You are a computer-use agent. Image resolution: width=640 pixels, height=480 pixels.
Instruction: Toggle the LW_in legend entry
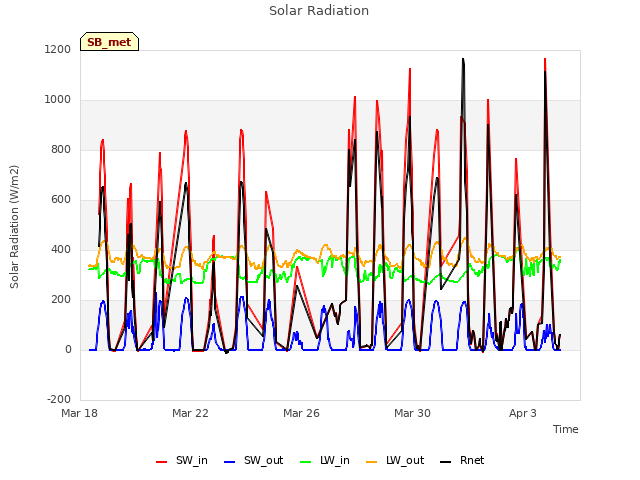324,460
